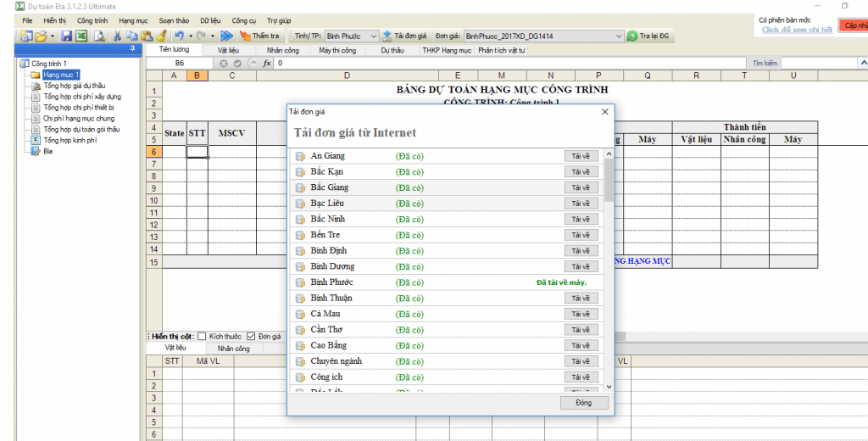This screenshot has width=868, height=441.
Task: Download the Bắc Giang price list
Action: (581, 187)
